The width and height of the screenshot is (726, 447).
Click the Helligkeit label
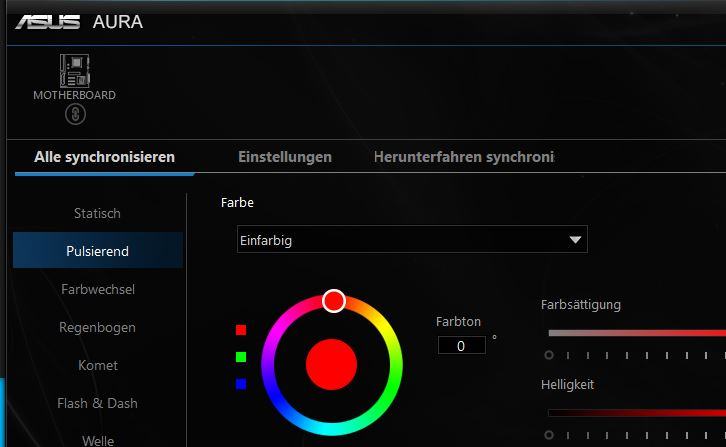click(567, 384)
